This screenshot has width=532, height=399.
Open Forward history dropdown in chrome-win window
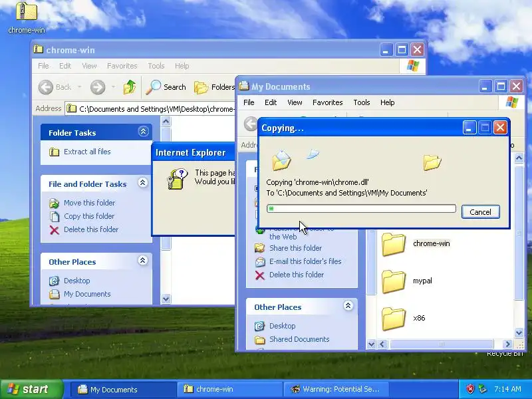(x=113, y=87)
